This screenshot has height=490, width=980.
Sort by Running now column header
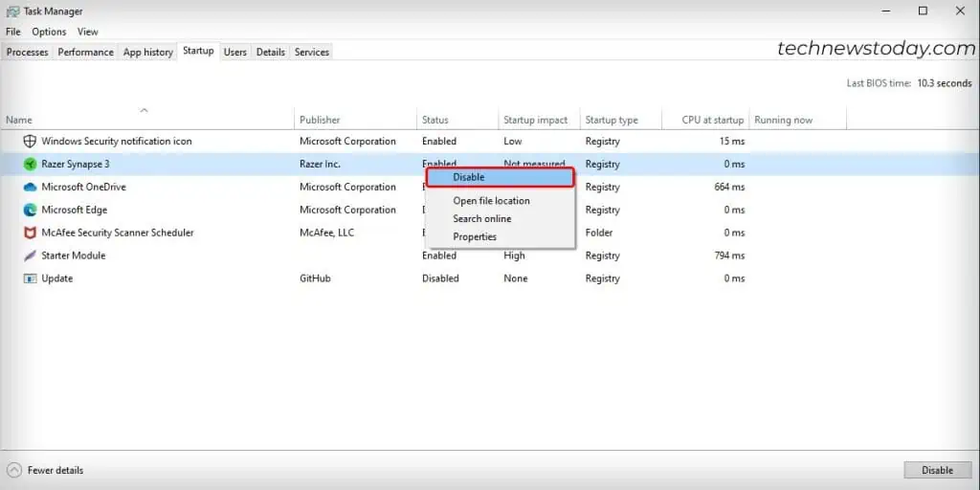[797, 120]
